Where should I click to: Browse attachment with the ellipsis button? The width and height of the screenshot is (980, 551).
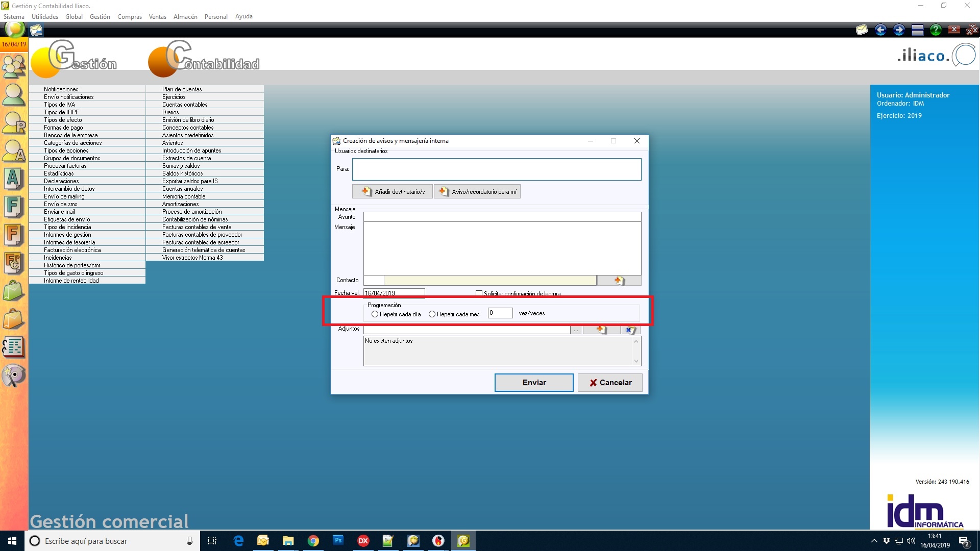(x=576, y=330)
